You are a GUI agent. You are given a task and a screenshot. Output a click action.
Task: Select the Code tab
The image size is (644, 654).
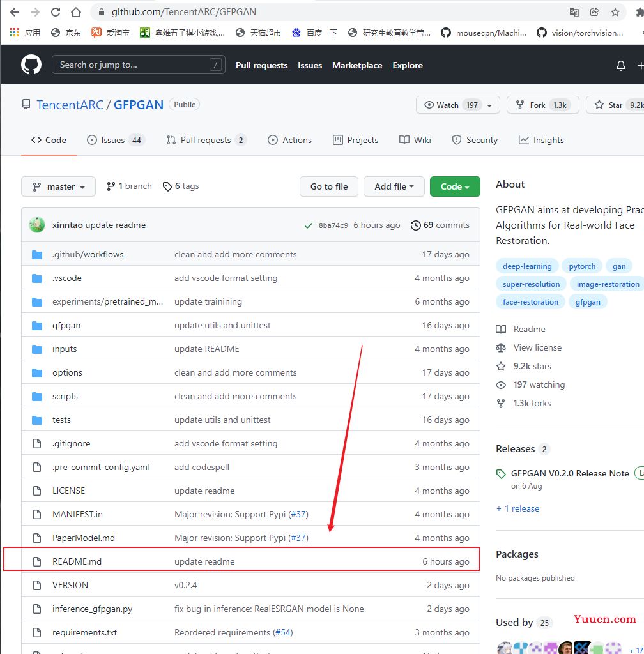click(x=49, y=140)
